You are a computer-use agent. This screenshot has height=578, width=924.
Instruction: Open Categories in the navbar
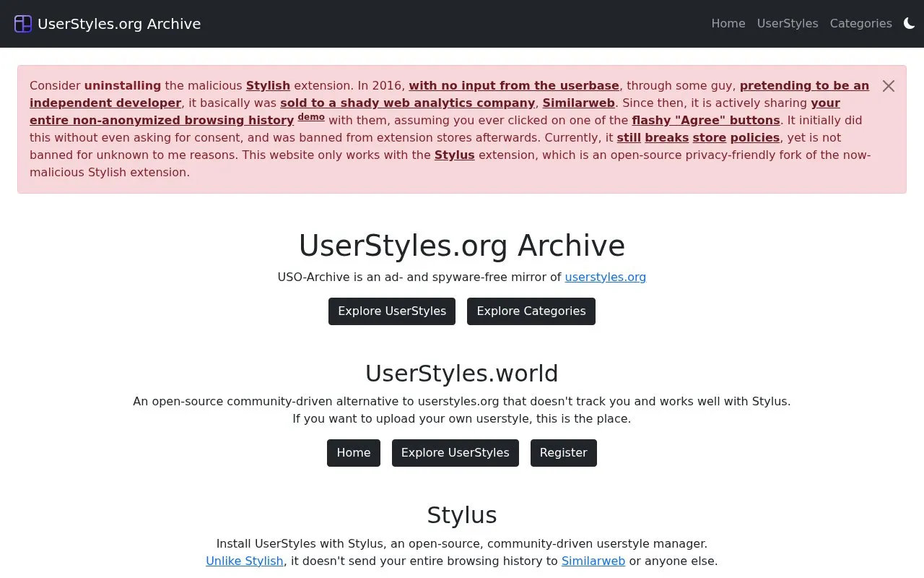pyautogui.click(x=861, y=24)
